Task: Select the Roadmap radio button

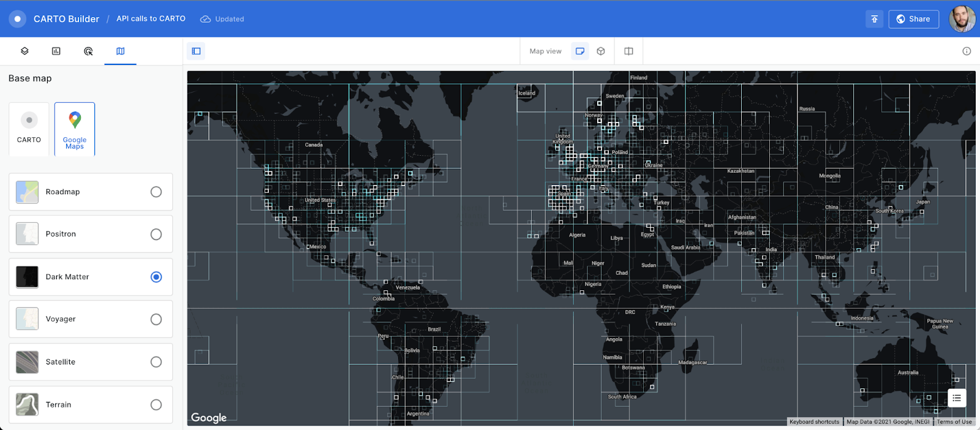Action: pyautogui.click(x=156, y=192)
